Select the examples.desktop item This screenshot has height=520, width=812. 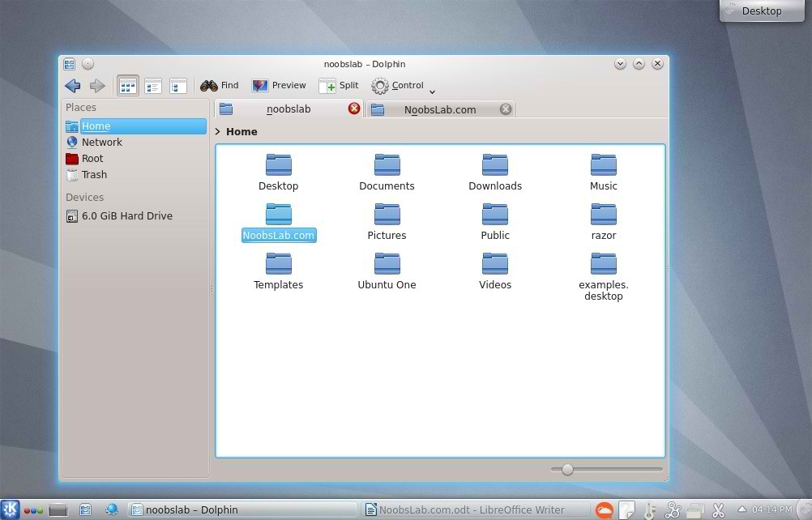603,277
